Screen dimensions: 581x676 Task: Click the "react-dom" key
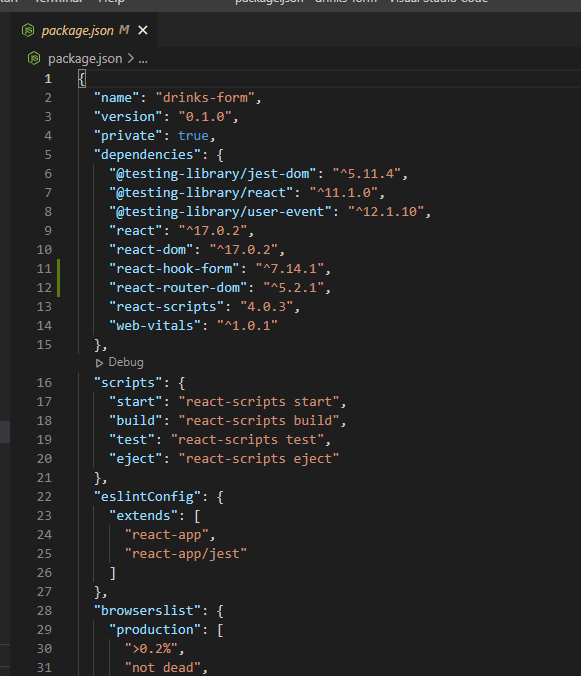click(x=151, y=250)
